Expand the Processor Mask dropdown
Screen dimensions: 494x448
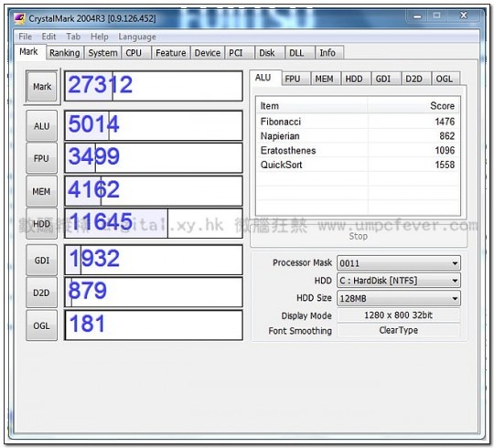click(x=399, y=263)
